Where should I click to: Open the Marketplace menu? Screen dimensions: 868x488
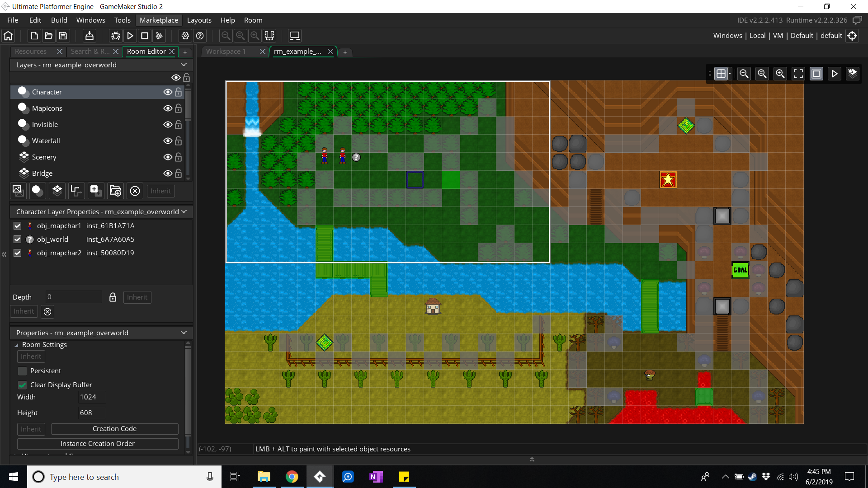(x=159, y=20)
